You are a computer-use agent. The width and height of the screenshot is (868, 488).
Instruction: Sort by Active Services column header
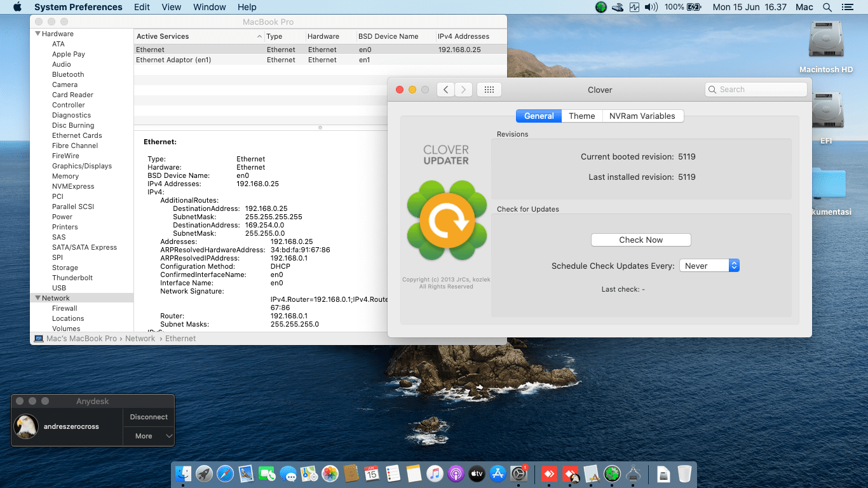(199, 36)
